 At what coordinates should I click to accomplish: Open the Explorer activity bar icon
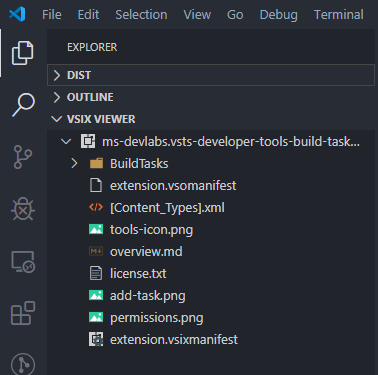point(23,53)
